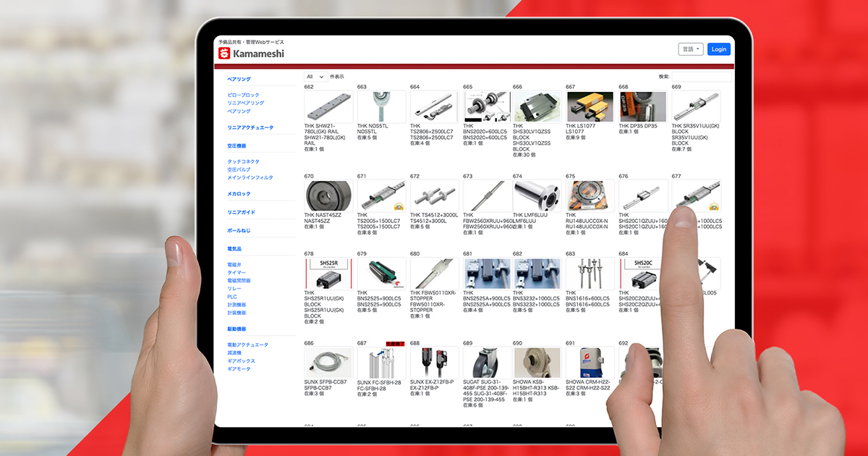Open item 664 TS2806+2500LC7 thumbnail
The image size is (868, 456).
click(x=434, y=106)
